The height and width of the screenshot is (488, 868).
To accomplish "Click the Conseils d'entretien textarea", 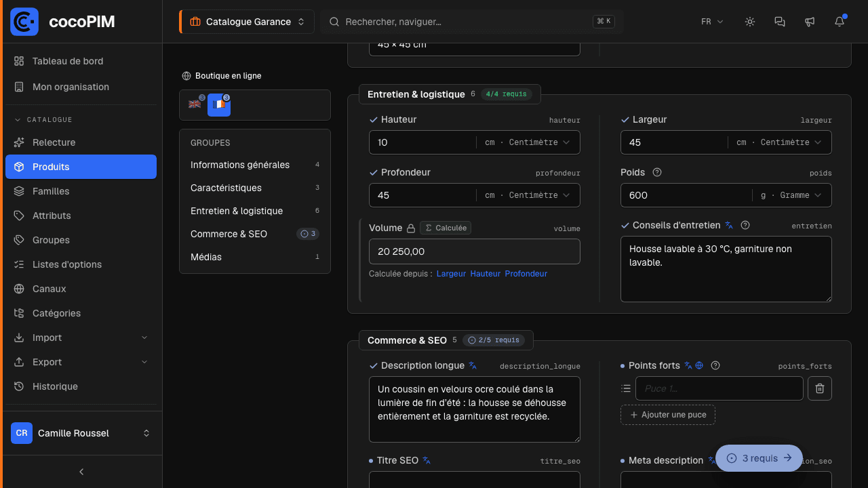I will click(726, 269).
